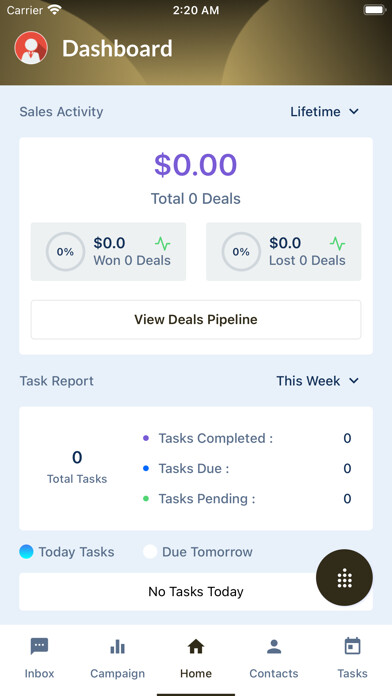
Task: Select the Today Tasks radio option
Action: 26,552
